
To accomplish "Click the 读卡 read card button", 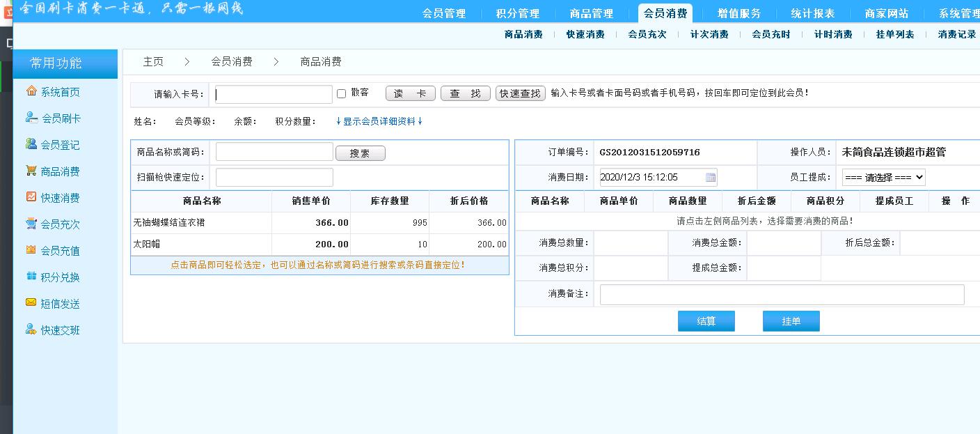I will click(x=410, y=94).
